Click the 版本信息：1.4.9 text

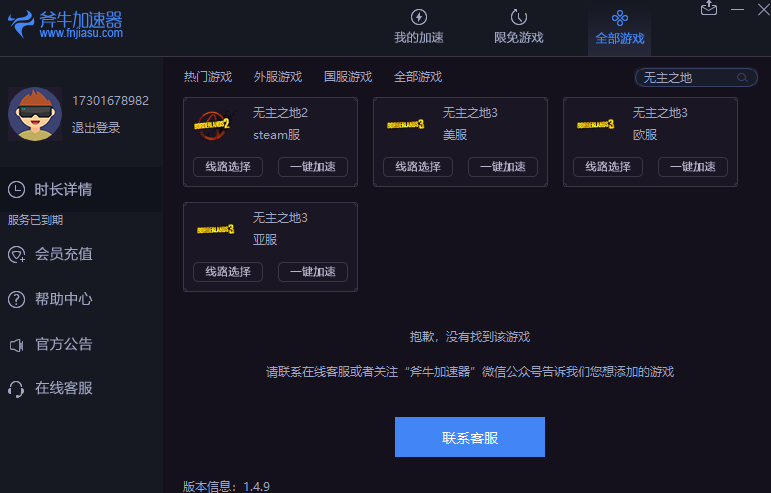coord(226,486)
